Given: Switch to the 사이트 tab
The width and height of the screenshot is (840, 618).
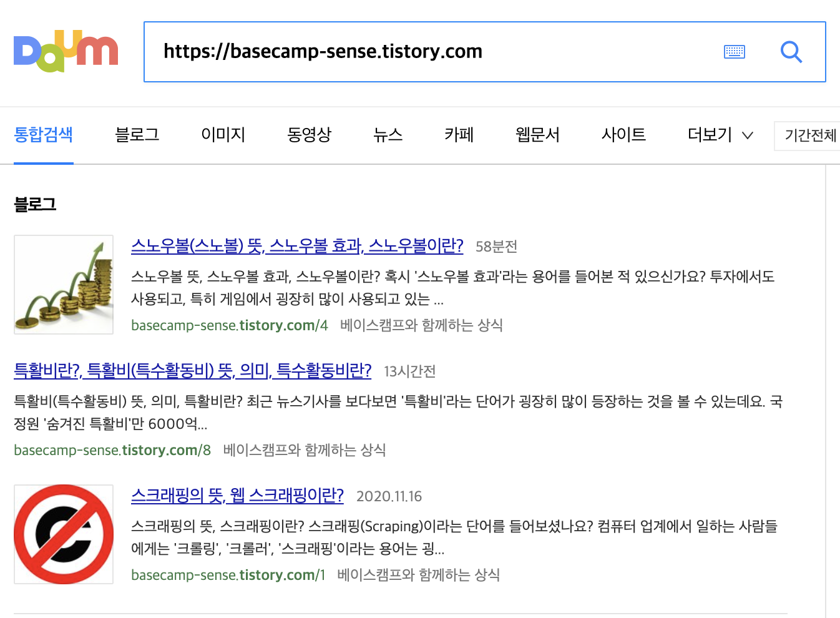Looking at the screenshot, I should (624, 134).
